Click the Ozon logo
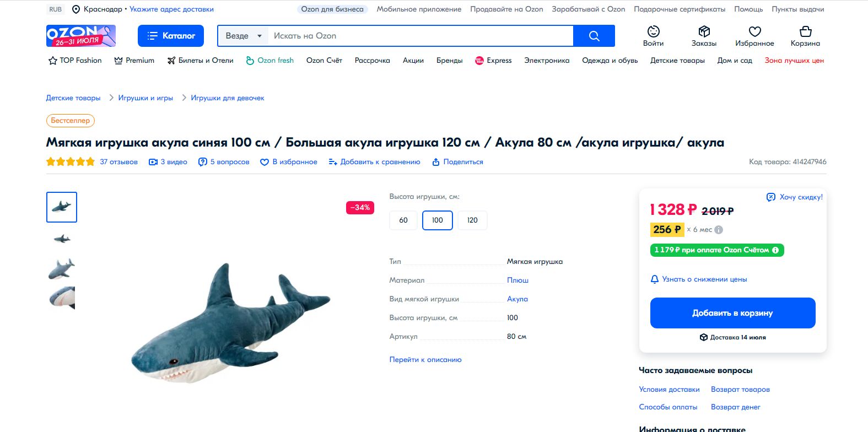The image size is (868, 432). point(81,36)
